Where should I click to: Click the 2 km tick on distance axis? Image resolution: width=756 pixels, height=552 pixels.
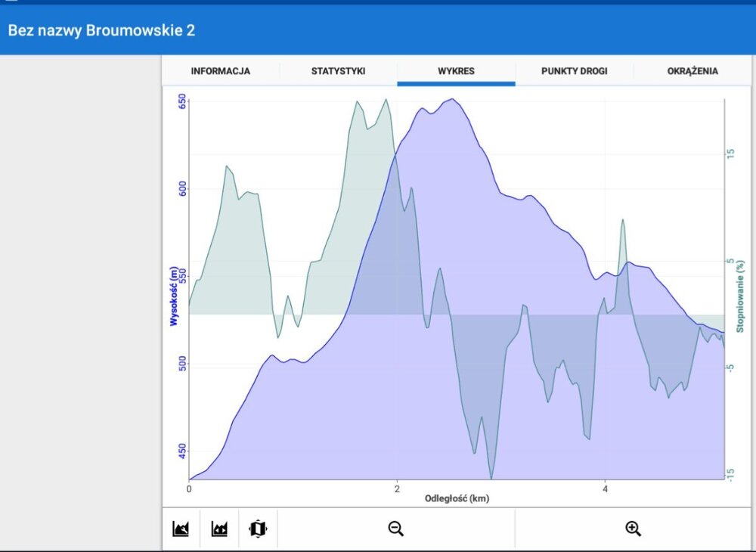[397, 488]
